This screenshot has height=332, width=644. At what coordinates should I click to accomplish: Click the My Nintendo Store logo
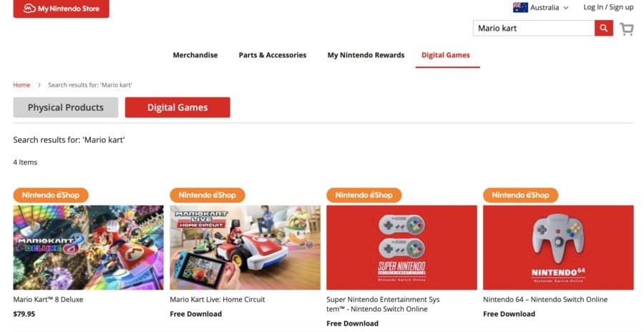62,8
